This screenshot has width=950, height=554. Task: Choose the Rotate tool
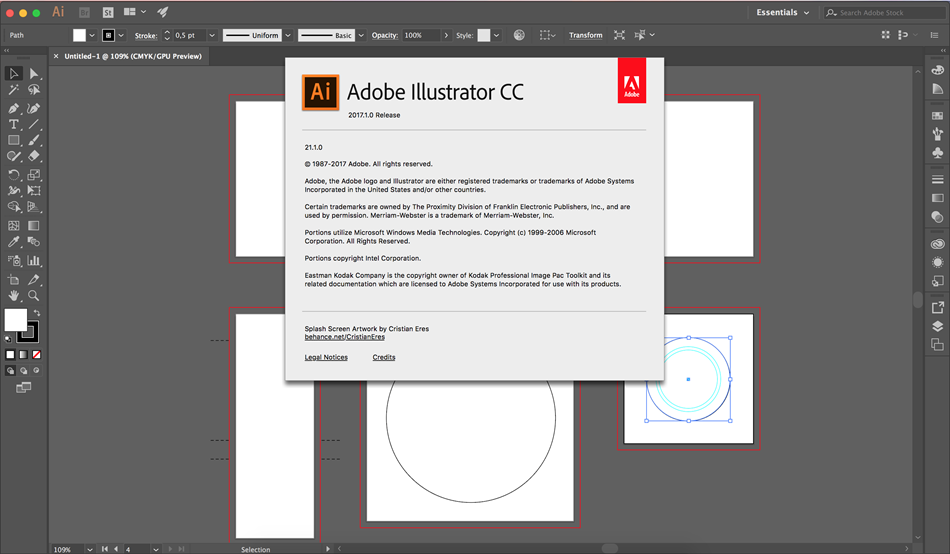pyautogui.click(x=13, y=175)
